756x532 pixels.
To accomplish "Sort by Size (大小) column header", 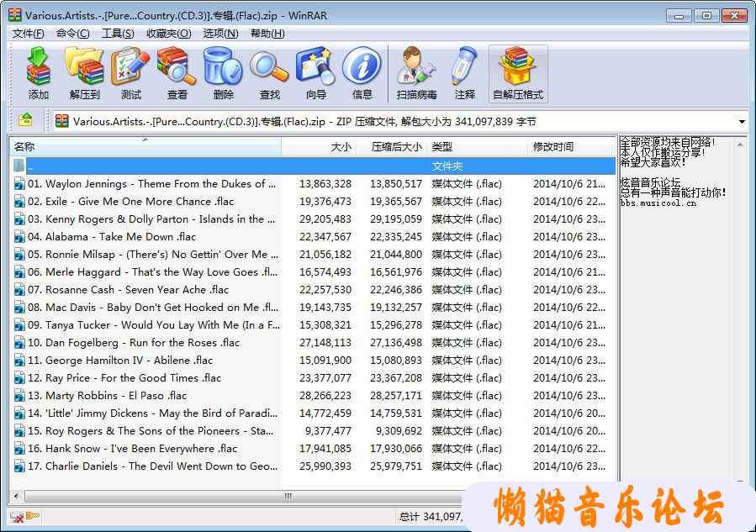I will point(319,146).
